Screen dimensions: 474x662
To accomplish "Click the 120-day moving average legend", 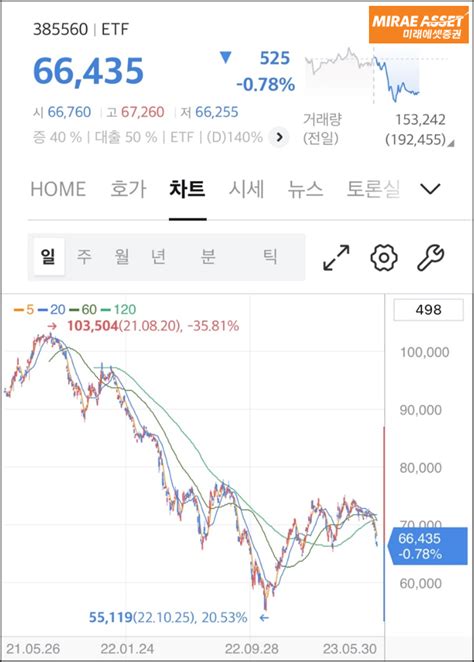I will tap(118, 309).
